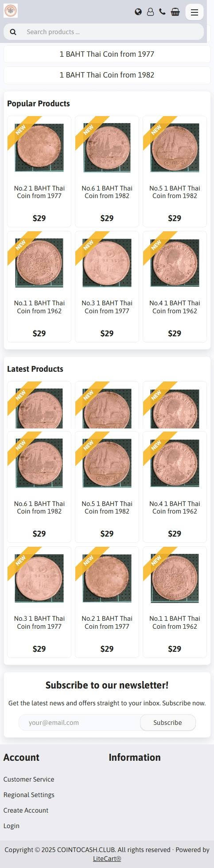Open No.4 1962 coin in Latest Products
The width and height of the screenshot is (214, 868).
[x=175, y=487]
